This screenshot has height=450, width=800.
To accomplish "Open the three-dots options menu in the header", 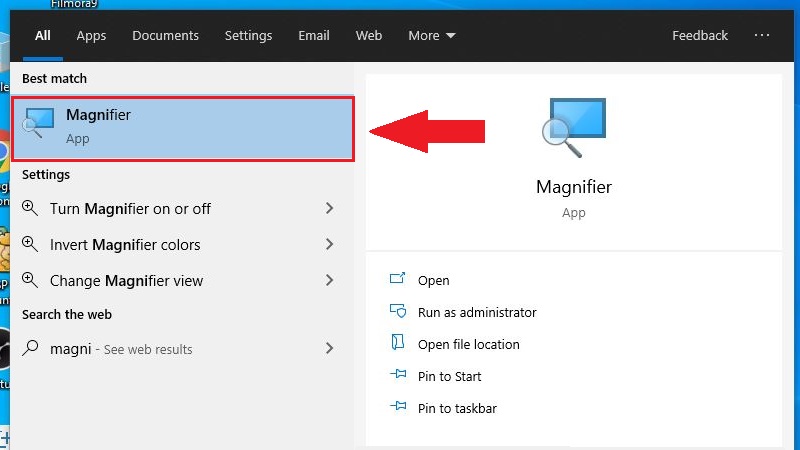I will pos(762,35).
